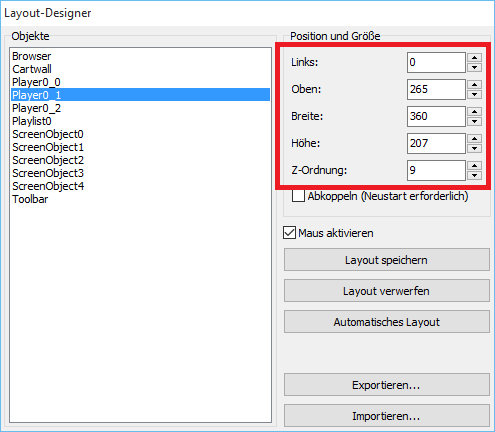Increase the Z-Ordnung value with up arrow

474,166
